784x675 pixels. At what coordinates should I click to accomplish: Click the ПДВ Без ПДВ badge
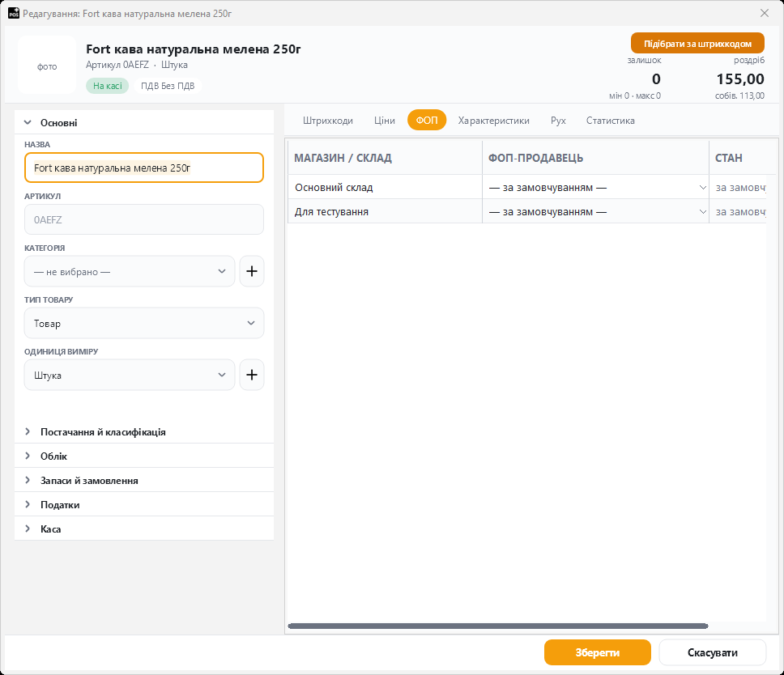(168, 86)
